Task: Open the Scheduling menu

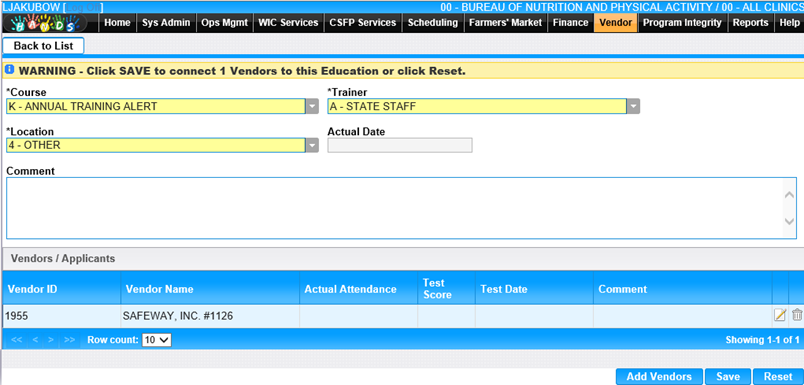Action: click(x=433, y=23)
